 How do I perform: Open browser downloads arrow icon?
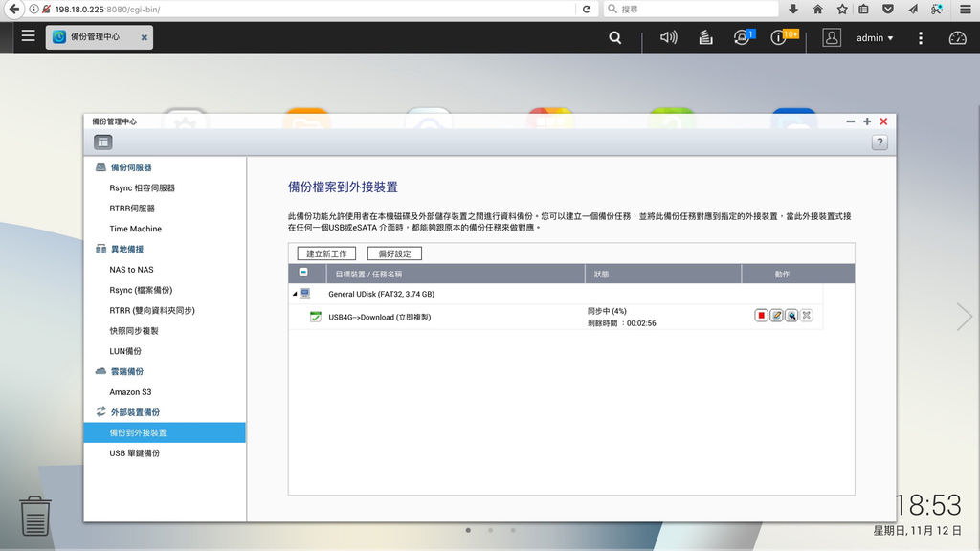tap(793, 10)
